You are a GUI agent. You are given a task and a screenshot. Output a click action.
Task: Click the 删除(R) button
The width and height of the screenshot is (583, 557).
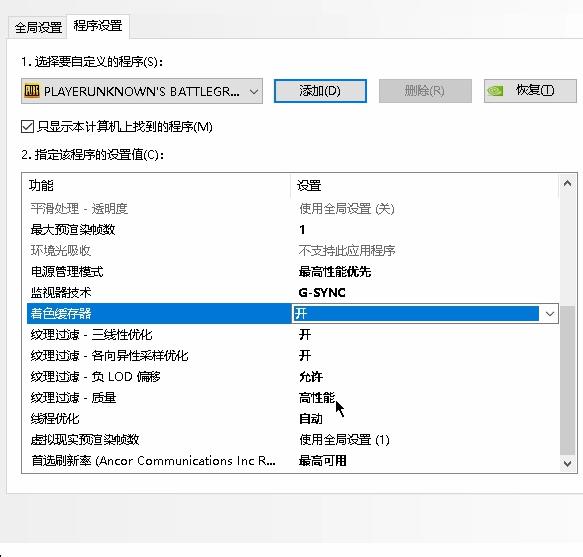[425, 91]
